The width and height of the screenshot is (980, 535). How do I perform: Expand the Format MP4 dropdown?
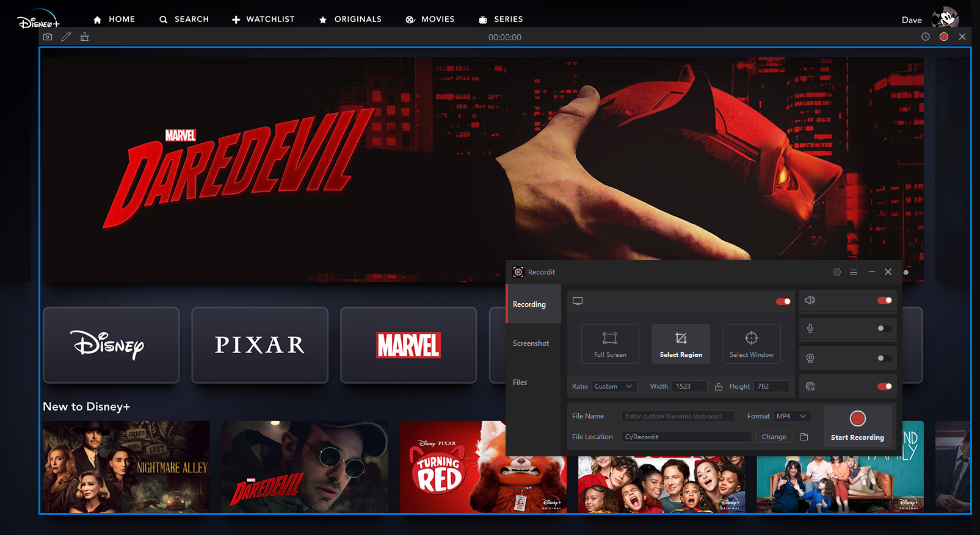(x=793, y=416)
